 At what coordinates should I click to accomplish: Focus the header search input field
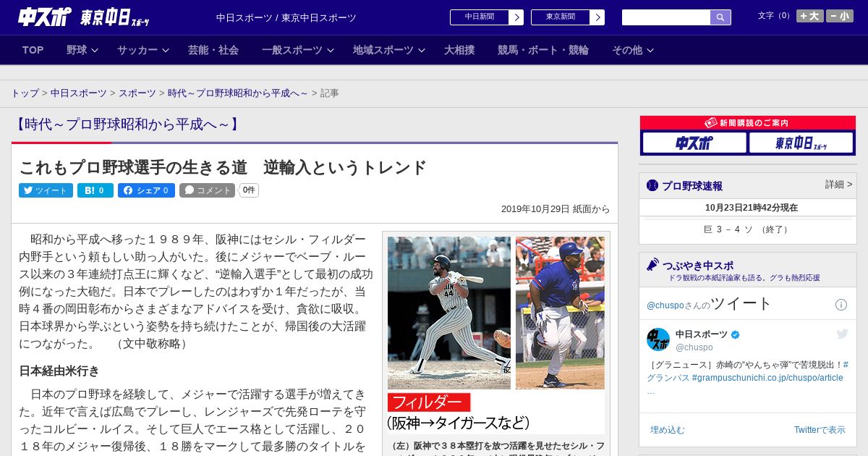666,17
